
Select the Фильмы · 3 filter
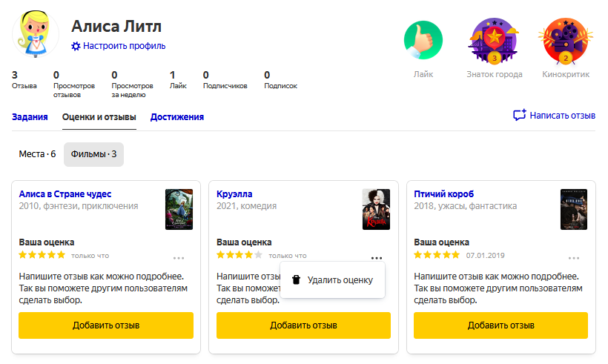(x=94, y=154)
